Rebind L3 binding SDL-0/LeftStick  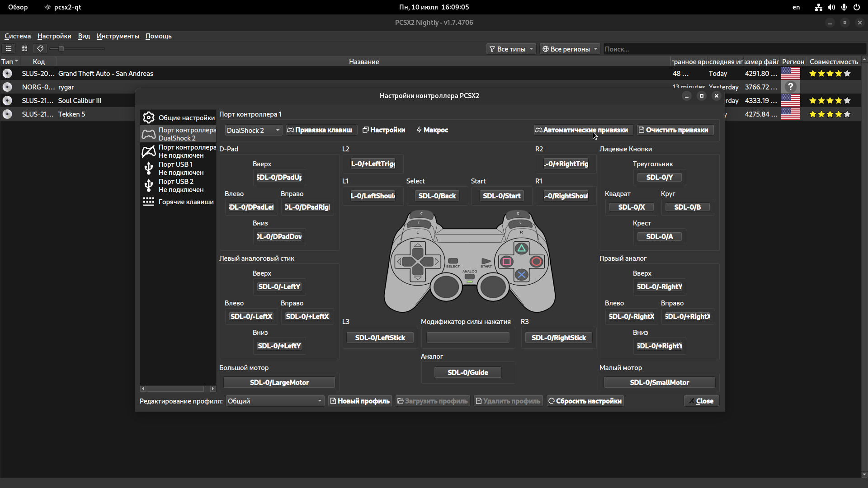click(380, 338)
